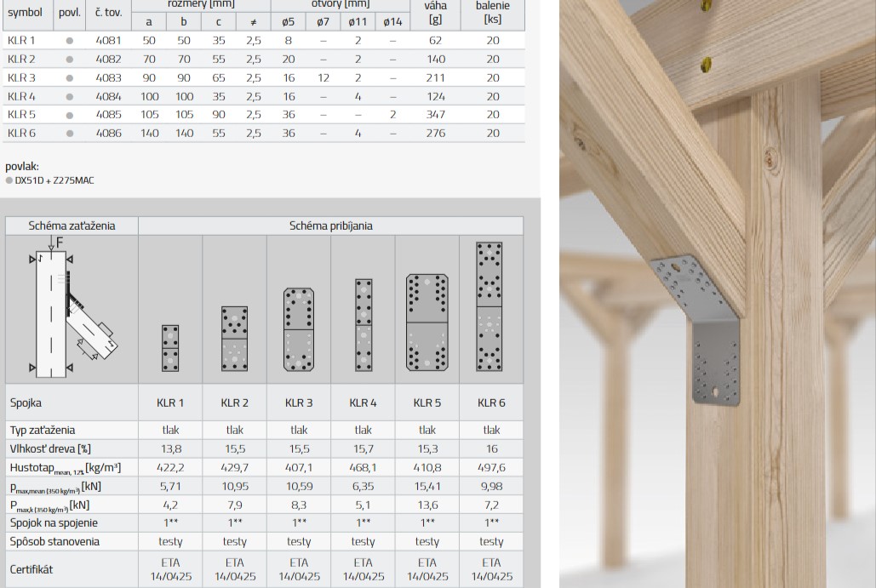Image resolution: width=876 pixels, height=588 pixels.
Task: Click the gray coating dot in KLR 1 row
Action: pyautogui.click(x=70, y=40)
